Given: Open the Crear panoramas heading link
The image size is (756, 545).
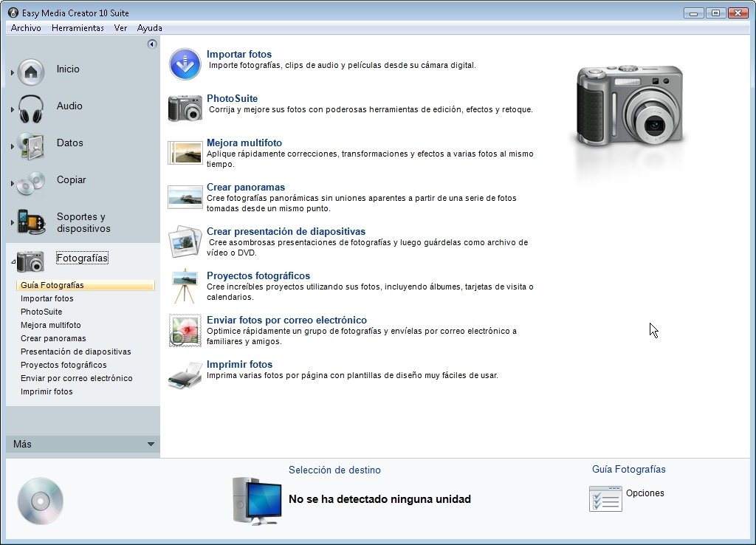Looking at the screenshot, I should pos(246,187).
